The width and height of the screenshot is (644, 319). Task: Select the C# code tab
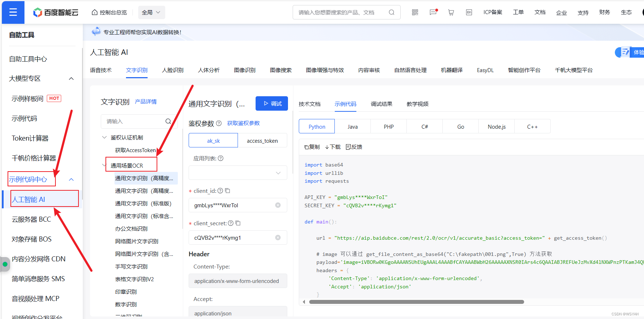(x=425, y=127)
